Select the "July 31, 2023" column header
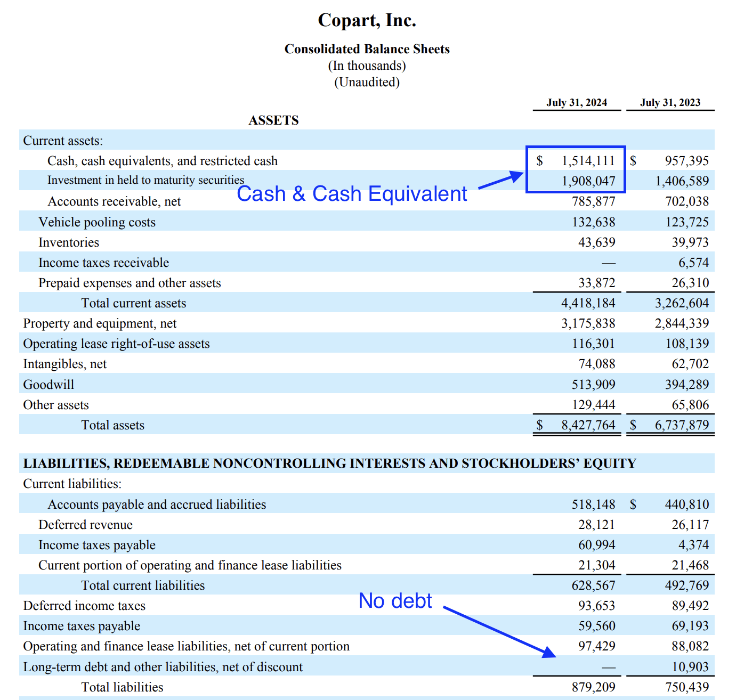The width and height of the screenshot is (744, 700). (670, 102)
